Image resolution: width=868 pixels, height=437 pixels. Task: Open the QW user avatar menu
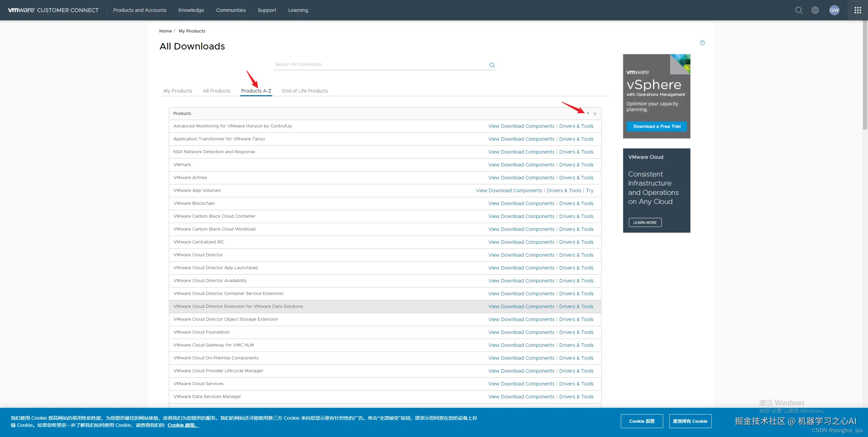tap(834, 10)
